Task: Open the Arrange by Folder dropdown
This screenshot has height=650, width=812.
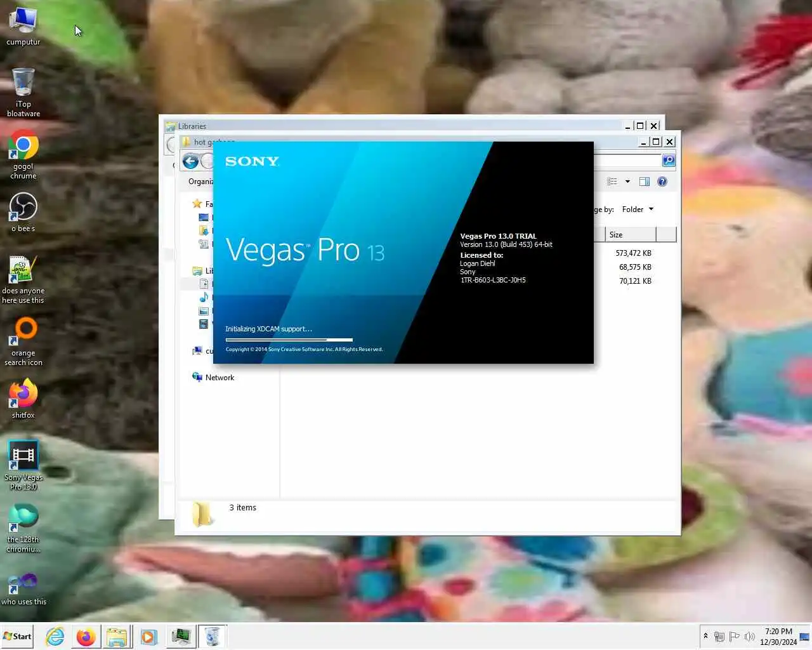Action: pos(638,209)
